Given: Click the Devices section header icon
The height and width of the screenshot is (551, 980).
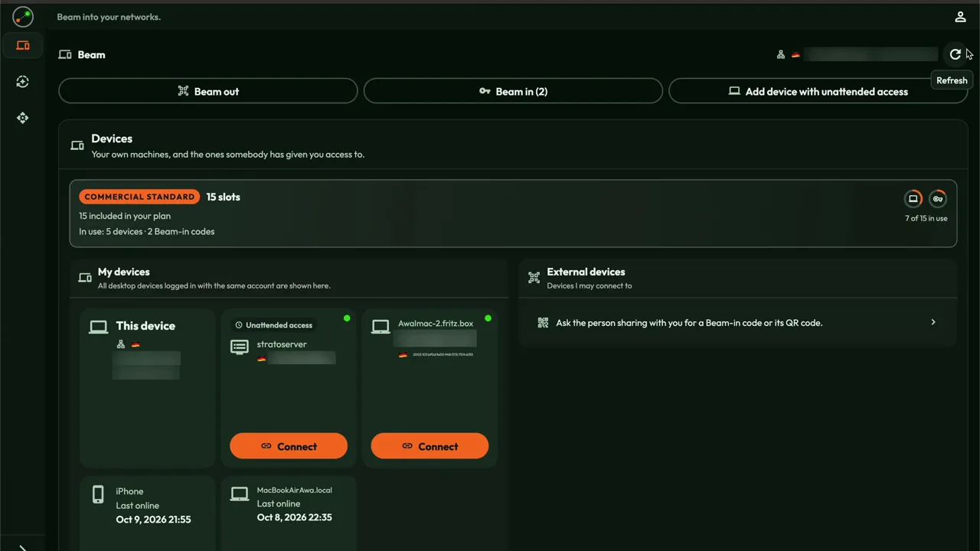Looking at the screenshot, I should point(77,145).
